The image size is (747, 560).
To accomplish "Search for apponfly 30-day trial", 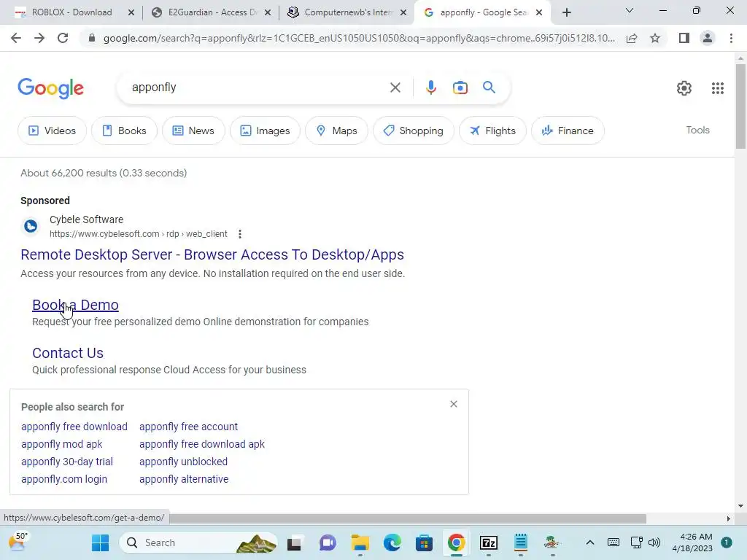I will pyautogui.click(x=66, y=462).
